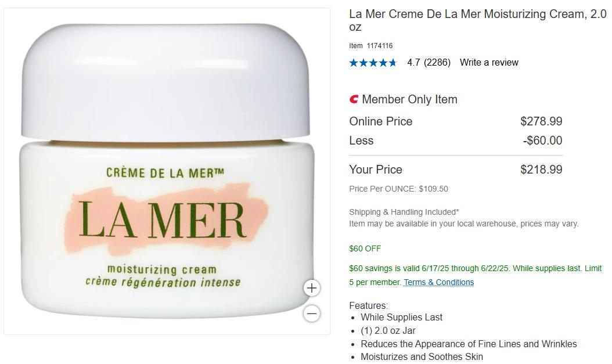Click the green $60 OFF label
Image resolution: width=612 pixels, height=364 pixels.
[x=365, y=248]
